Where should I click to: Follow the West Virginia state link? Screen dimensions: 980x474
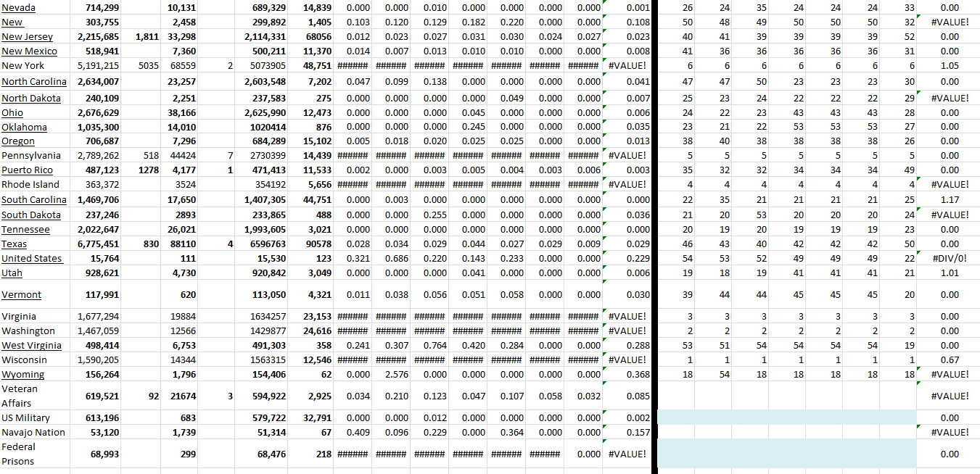click(32, 345)
